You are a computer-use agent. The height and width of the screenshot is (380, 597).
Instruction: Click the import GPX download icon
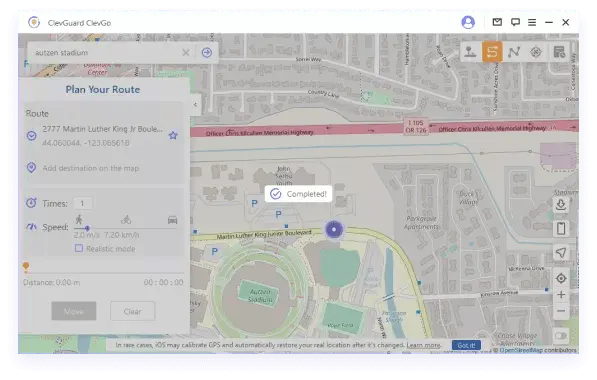pos(561,205)
